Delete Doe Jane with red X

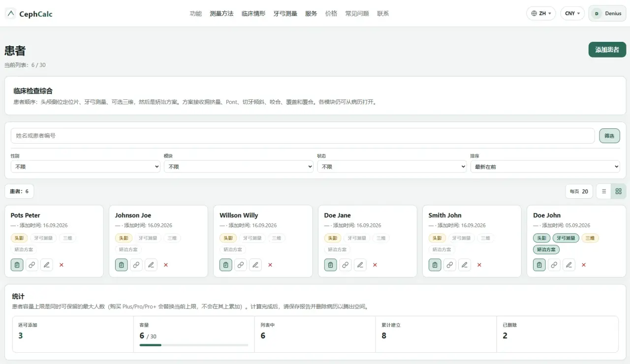coord(375,265)
